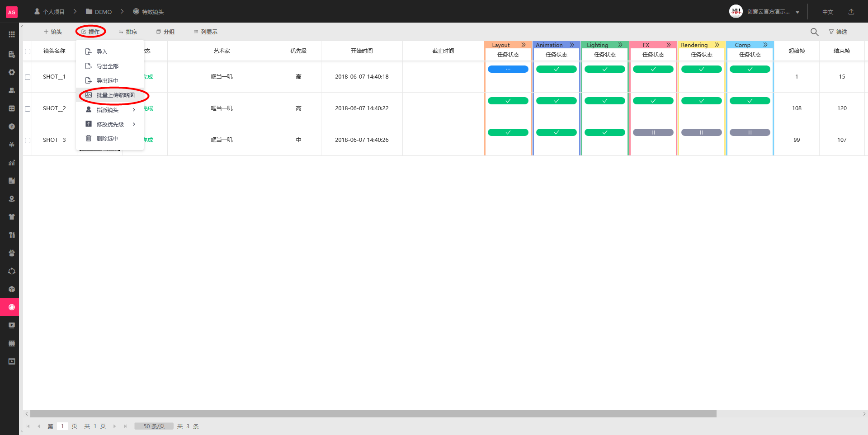
Task: Click SHOT_1 blue Layout status bar
Action: click(x=508, y=69)
